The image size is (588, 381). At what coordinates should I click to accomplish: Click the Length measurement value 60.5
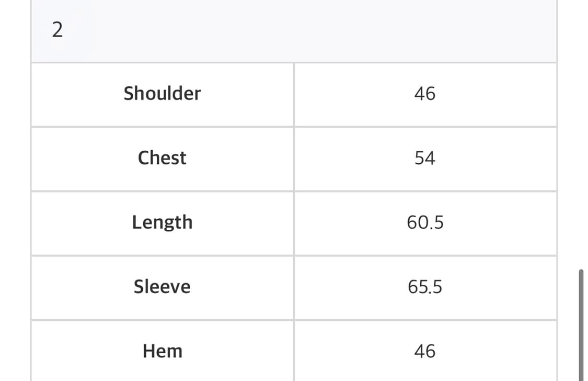pos(425,222)
